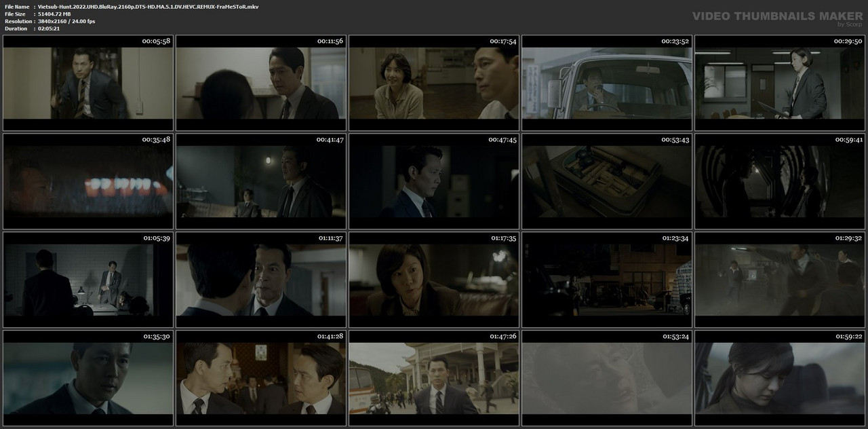Choose the thumbnail at 01:41:28
The width and height of the screenshot is (868, 429).
tap(261, 378)
